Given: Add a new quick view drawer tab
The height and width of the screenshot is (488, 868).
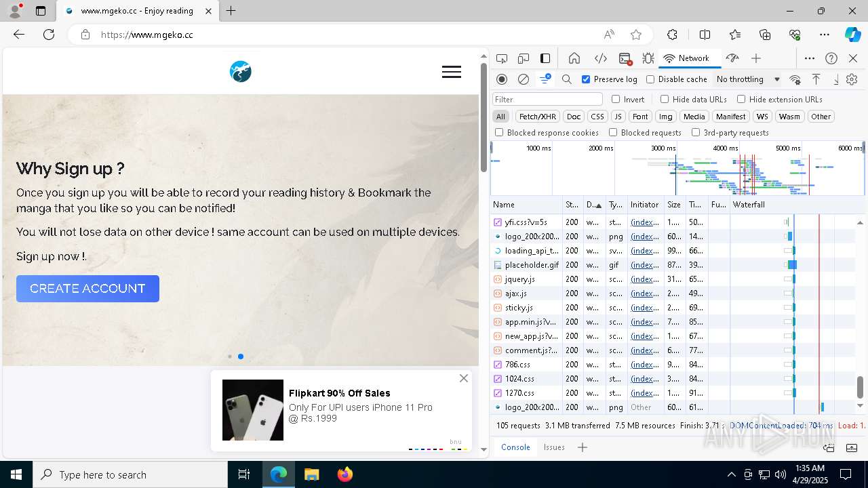Looking at the screenshot, I should click(x=583, y=447).
